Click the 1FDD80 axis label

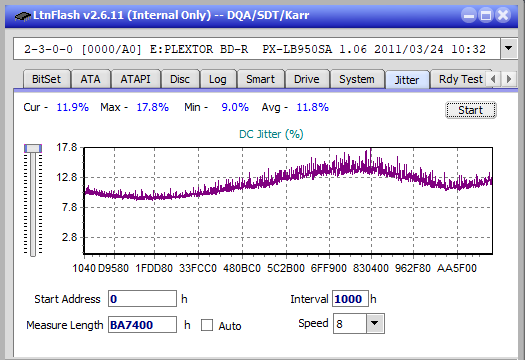pos(154,268)
